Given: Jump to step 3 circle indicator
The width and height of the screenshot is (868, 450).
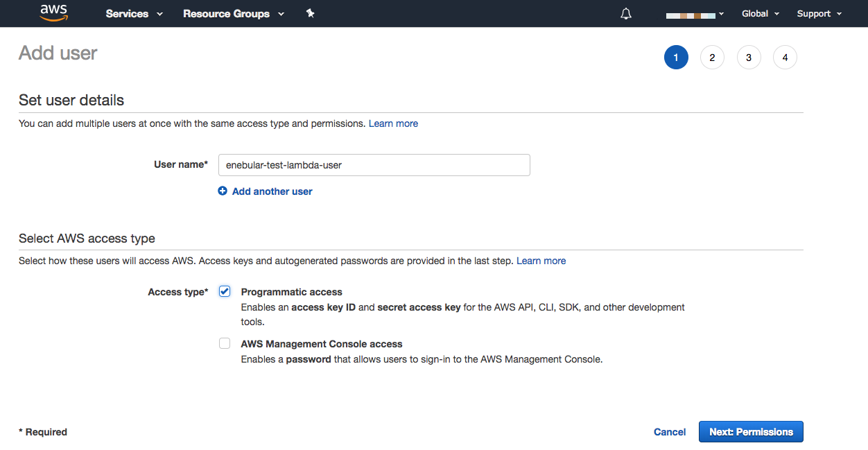Looking at the screenshot, I should pyautogui.click(x=749, y=58).
